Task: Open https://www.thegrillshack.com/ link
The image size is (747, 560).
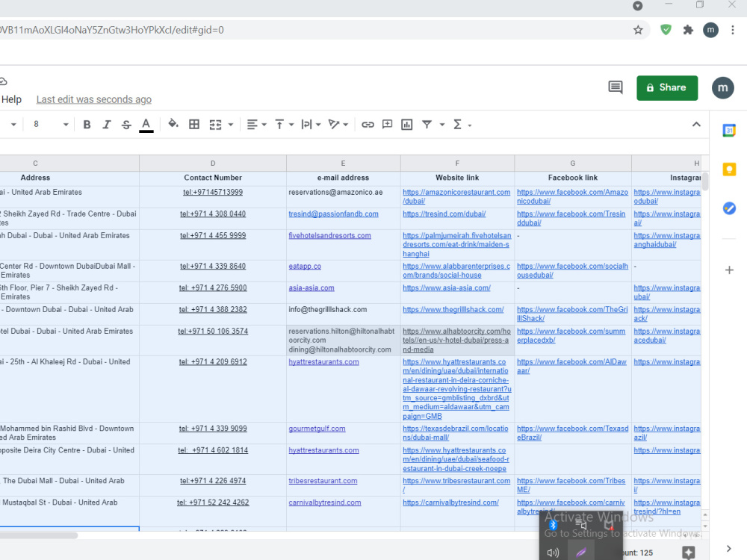Action: [453, 310]
